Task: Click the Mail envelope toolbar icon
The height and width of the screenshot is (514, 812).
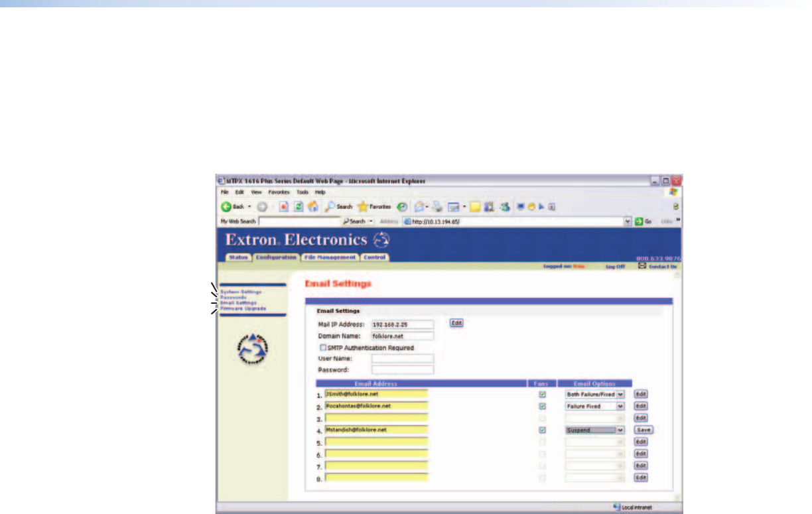Action: tap(420, 206)
